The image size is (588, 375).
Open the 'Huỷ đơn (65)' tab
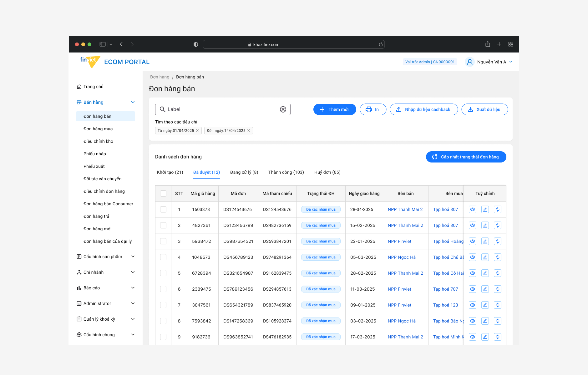tap(327, 172)
